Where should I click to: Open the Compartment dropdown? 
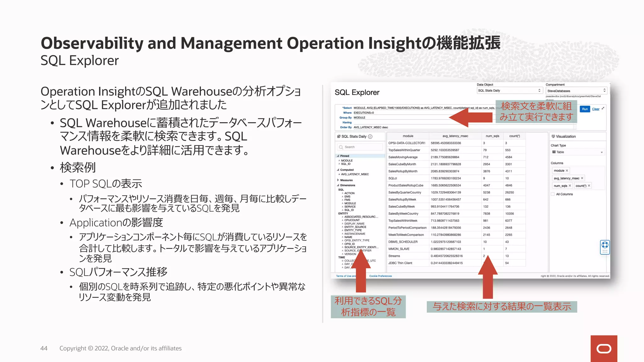[x=576, y=91]
